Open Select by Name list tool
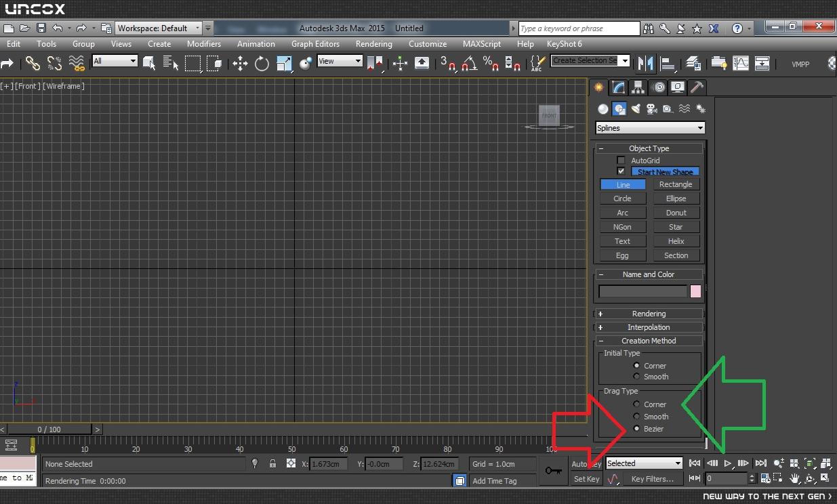837x504 pixels. pos(171,63)
